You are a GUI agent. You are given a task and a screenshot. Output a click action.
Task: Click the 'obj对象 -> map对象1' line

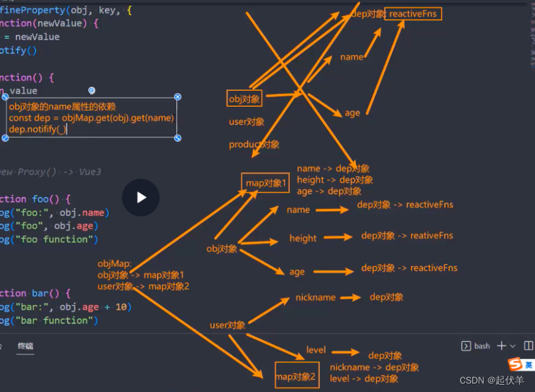pyautogui.click(x=141, y=275)
